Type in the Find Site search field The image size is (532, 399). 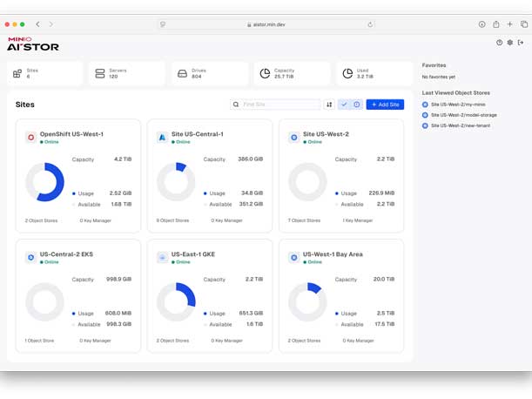point(279,105)
